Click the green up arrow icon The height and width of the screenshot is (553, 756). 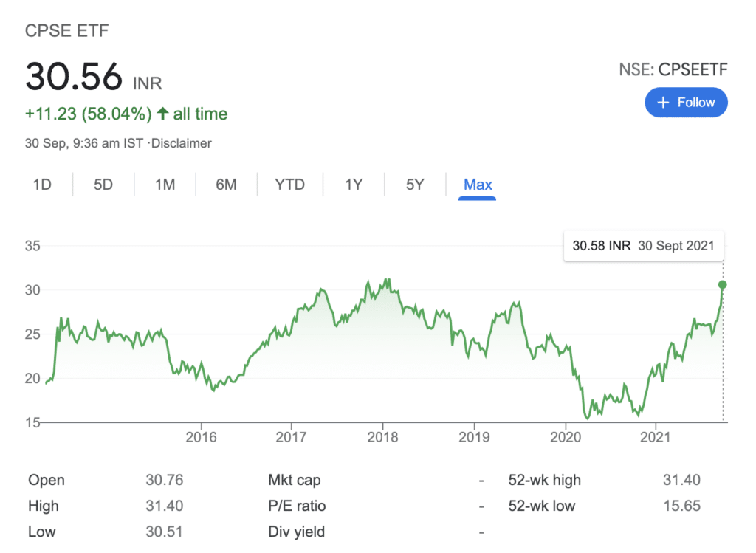[163, 113]
